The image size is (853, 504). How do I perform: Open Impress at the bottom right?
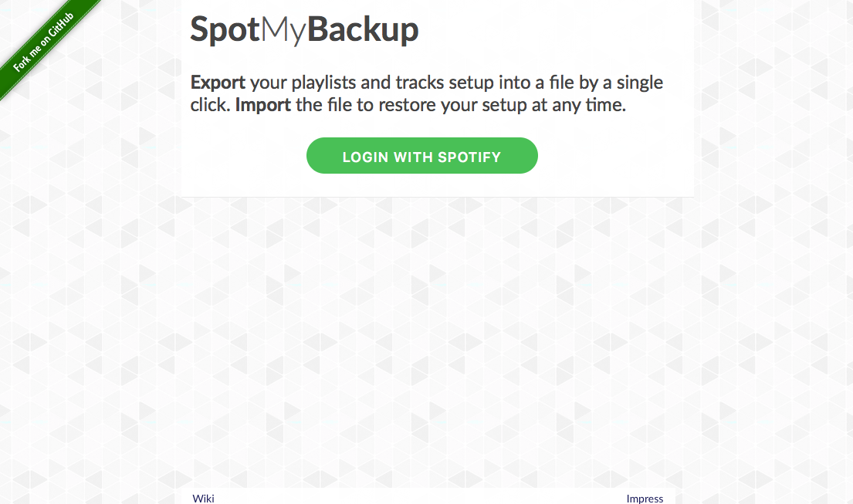click(x=645, y=498)
